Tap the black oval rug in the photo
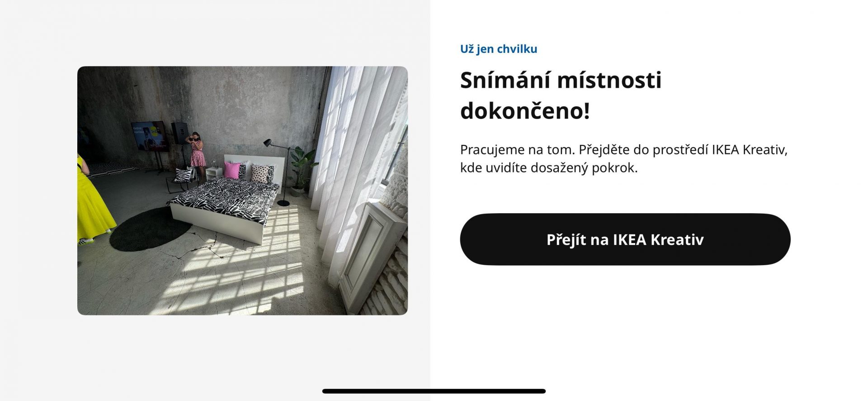The width and height of the screenshot is (868, 401). [x=151, y=229]
